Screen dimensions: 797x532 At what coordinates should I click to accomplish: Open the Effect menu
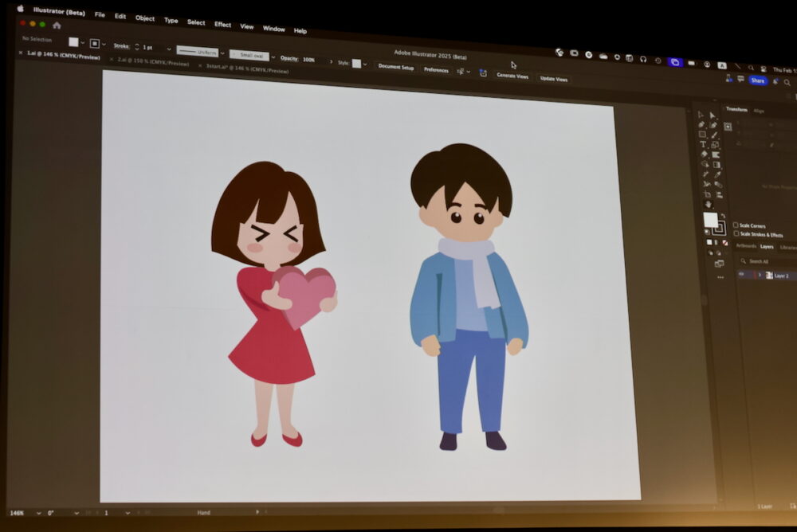coord(222,25)
